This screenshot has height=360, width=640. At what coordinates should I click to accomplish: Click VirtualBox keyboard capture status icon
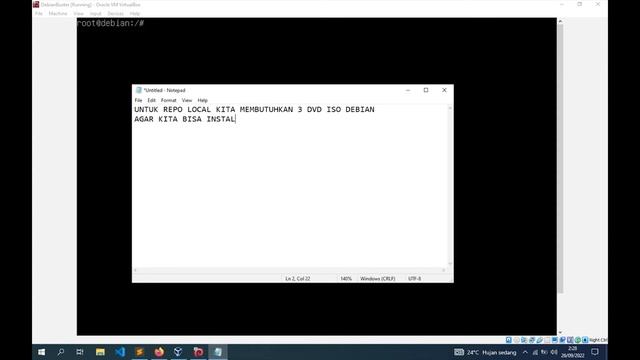[585, 340]
